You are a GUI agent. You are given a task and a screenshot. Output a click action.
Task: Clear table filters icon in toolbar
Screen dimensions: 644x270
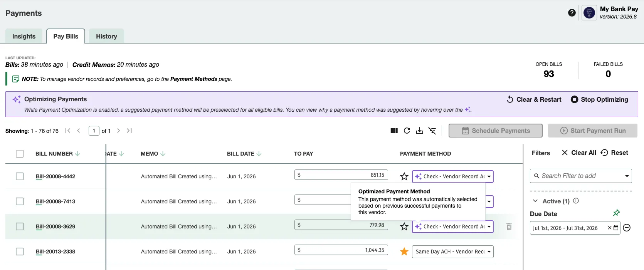click(x=432, y=131)
